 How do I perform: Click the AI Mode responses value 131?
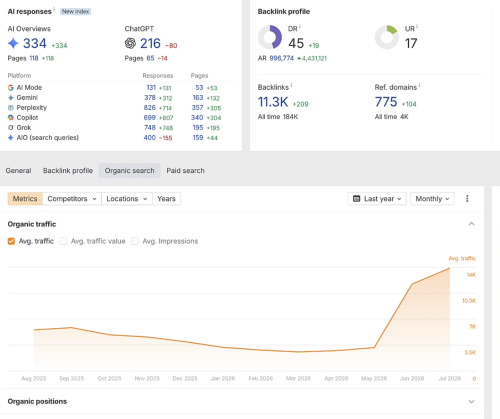point(151,88)
